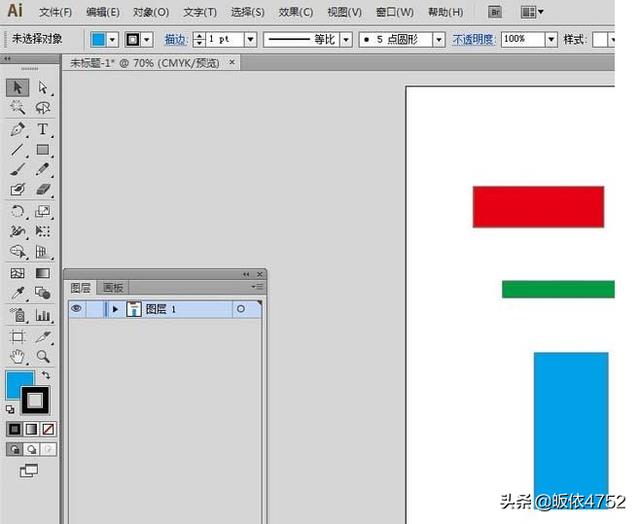Click target circle of 图层 1

point(241,309)
